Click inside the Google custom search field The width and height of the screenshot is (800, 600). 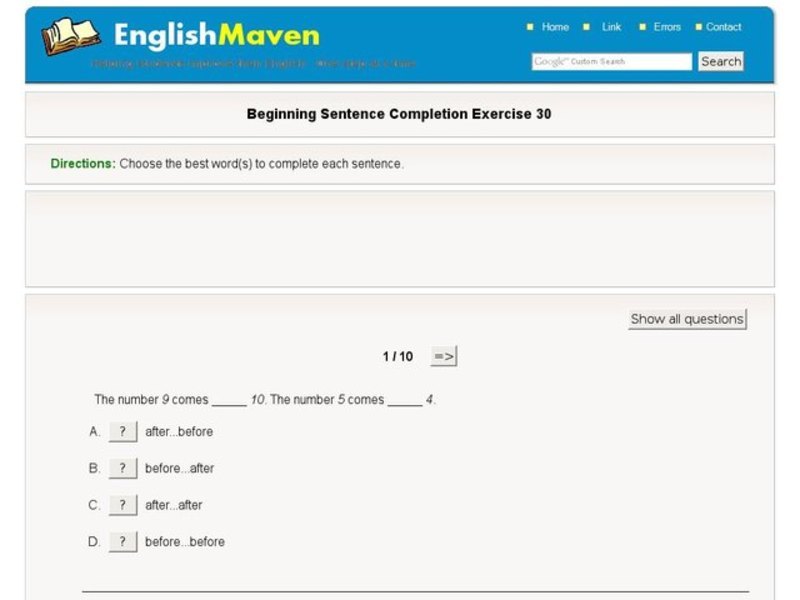[x=610, y=61]
